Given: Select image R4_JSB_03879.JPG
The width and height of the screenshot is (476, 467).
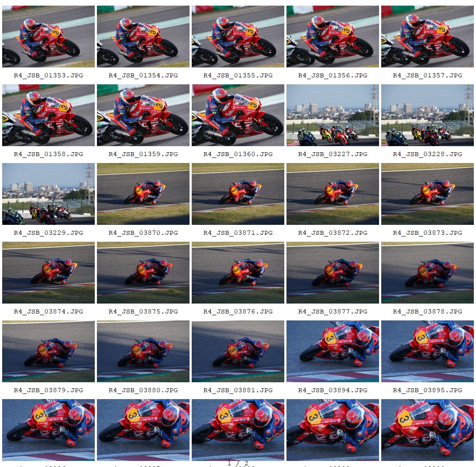Looking at the screenshot, I should tap(48, 351).
